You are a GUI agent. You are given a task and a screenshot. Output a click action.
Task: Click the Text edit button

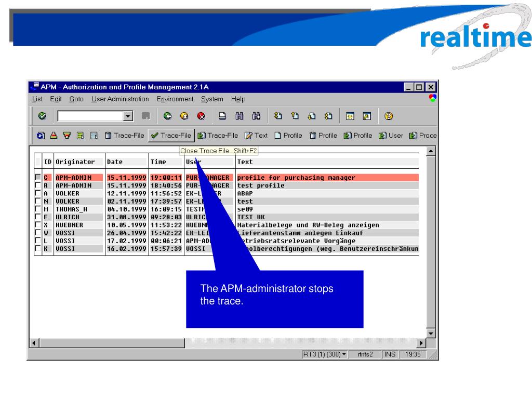click(x=256, y=136)
